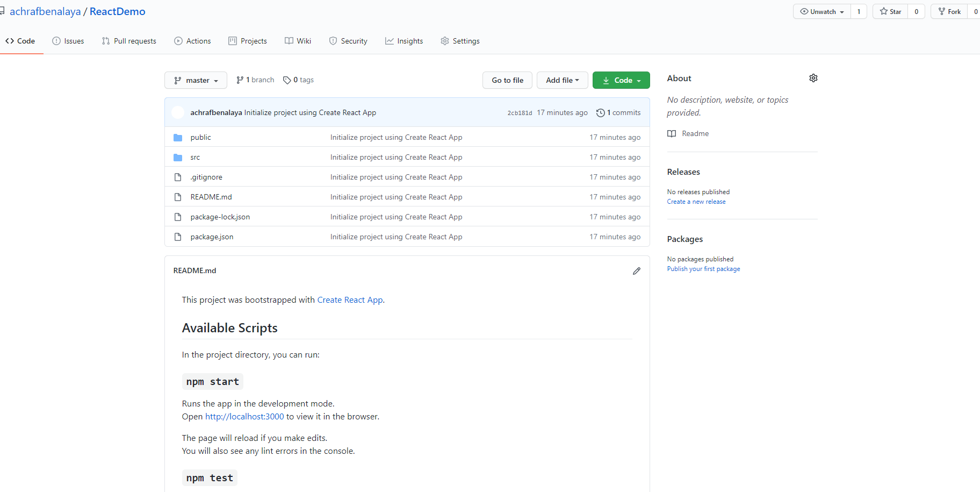Screen dimensions: 980x492
Task: Open the src folder icon
Action: (178, 156)
